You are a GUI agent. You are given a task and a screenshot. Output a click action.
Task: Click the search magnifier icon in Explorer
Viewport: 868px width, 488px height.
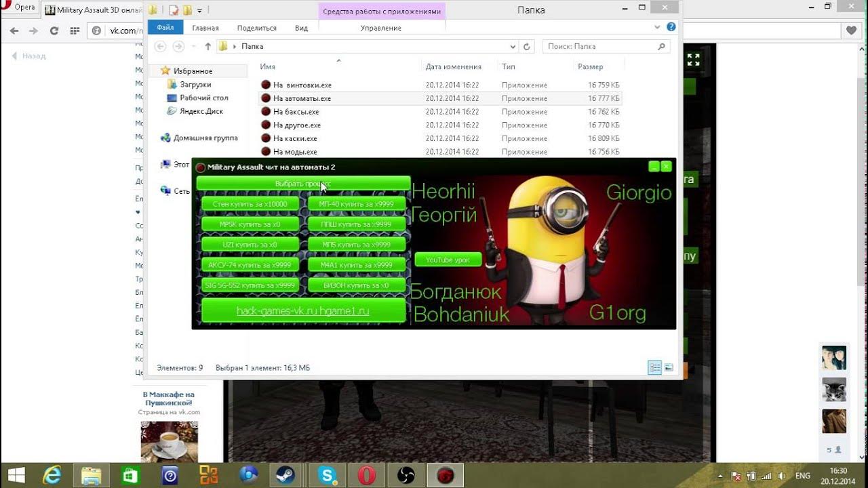click(x=662, y=46)
